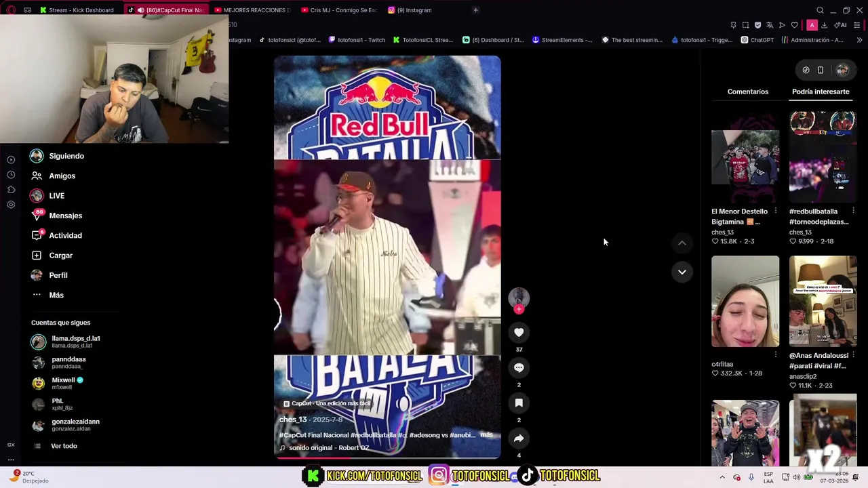Open the CapCut Una edición más fácil badge

[x=327, y=403]
